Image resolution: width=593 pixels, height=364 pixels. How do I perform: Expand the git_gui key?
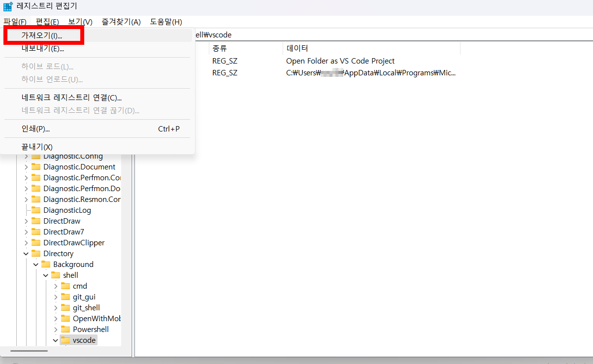tap(56, 297)
